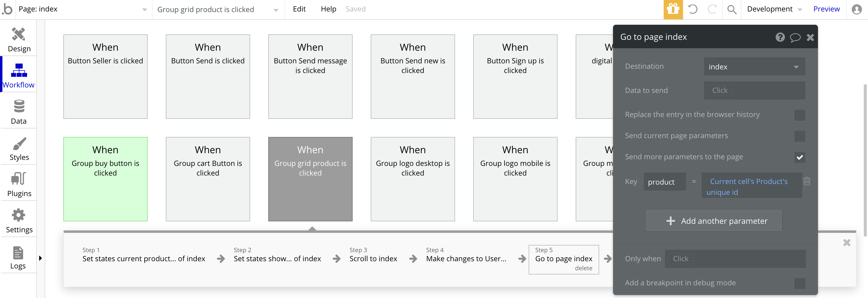
Task: Enable Replace the entry in browser history
Action: click(x=799, y=115)
